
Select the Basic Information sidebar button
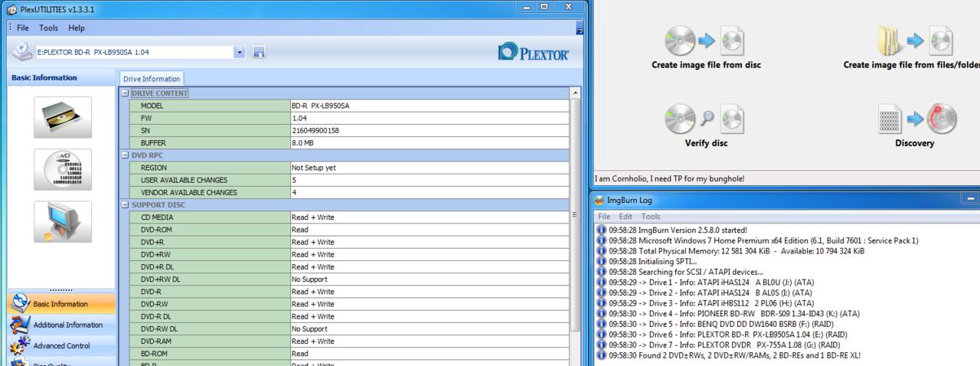tap(61, 304)
